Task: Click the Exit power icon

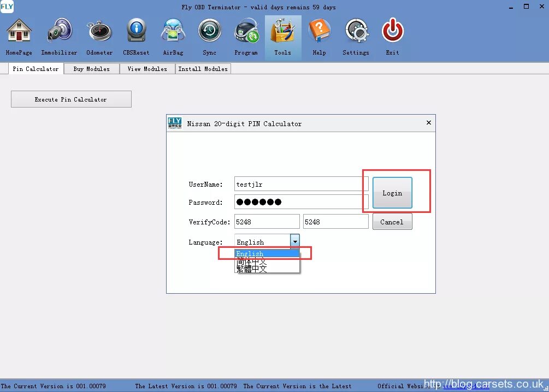Action: point(392,31)
